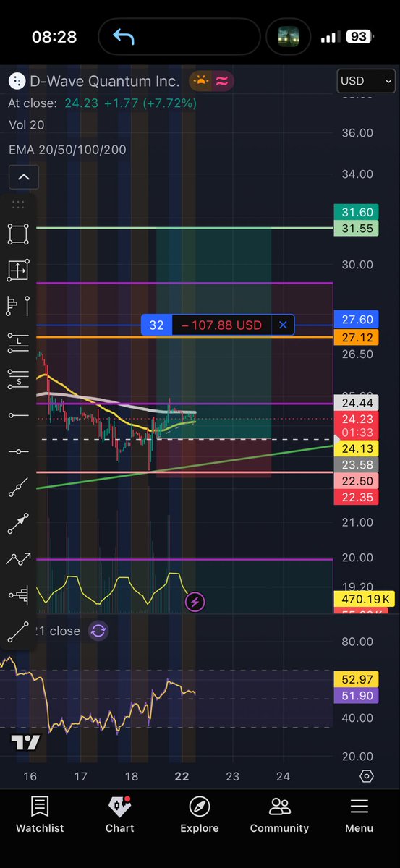Tap the 31.60 green price label
400x868 pixels.
(357, 212)
